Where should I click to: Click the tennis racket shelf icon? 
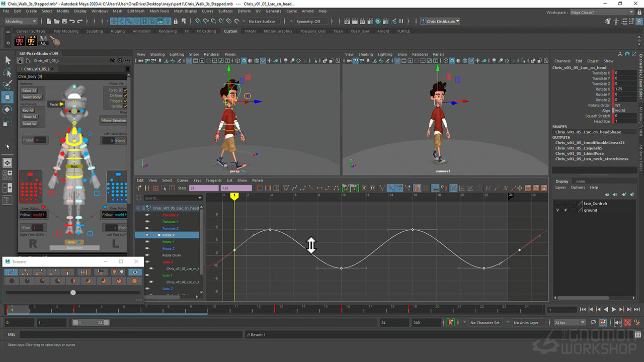(55, 41)
